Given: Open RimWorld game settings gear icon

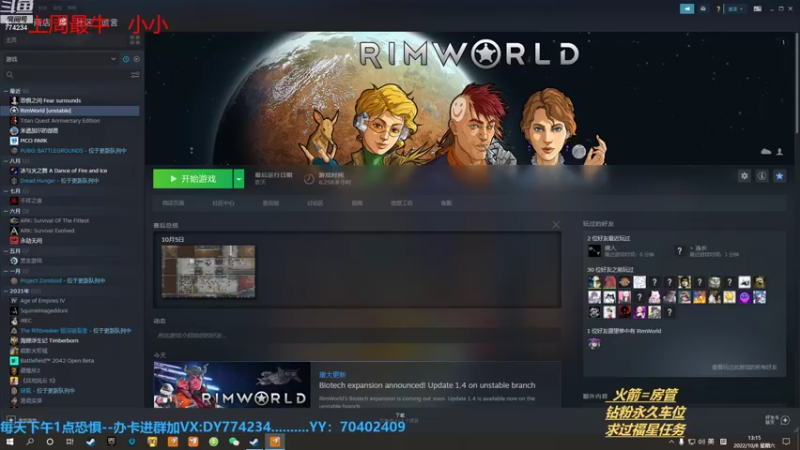Looking at the screenshot, I should pos(744,176).
